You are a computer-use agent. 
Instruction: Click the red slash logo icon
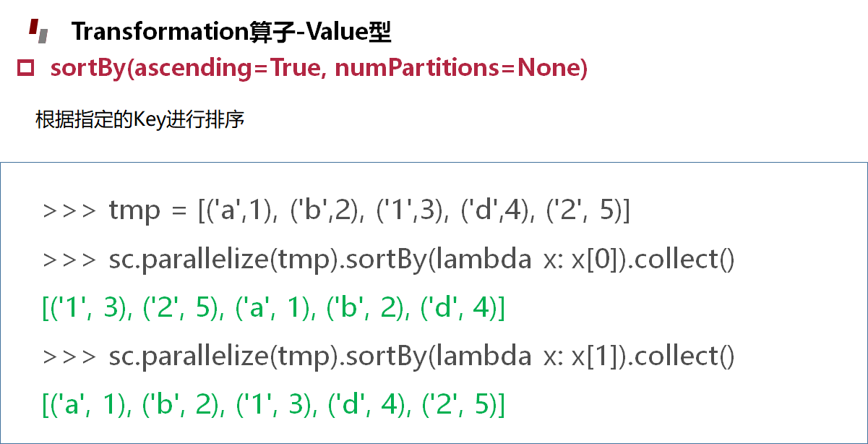pyautogui.click(x=39, y=32)
